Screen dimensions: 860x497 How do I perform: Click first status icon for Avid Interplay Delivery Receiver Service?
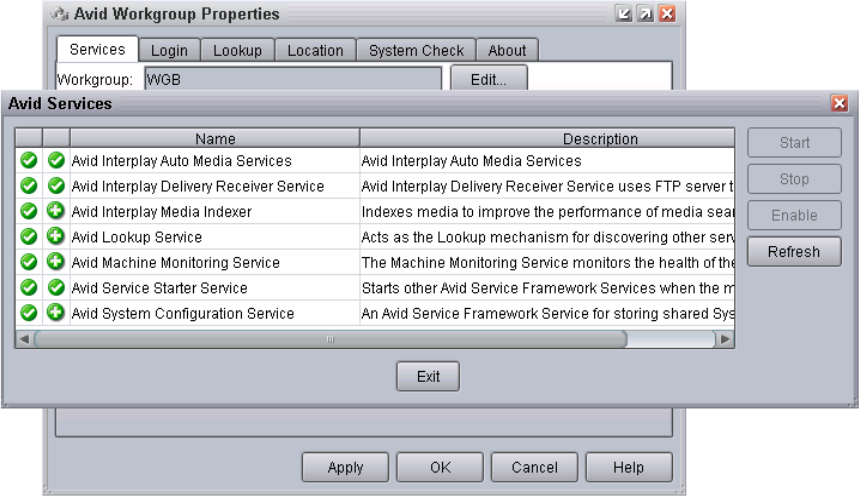click(x=29, y=186)
